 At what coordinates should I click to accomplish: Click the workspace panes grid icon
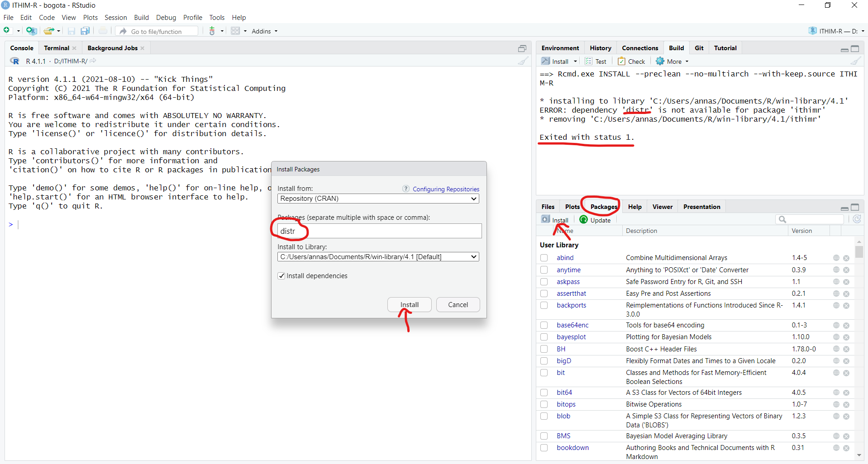pos(235,31)
